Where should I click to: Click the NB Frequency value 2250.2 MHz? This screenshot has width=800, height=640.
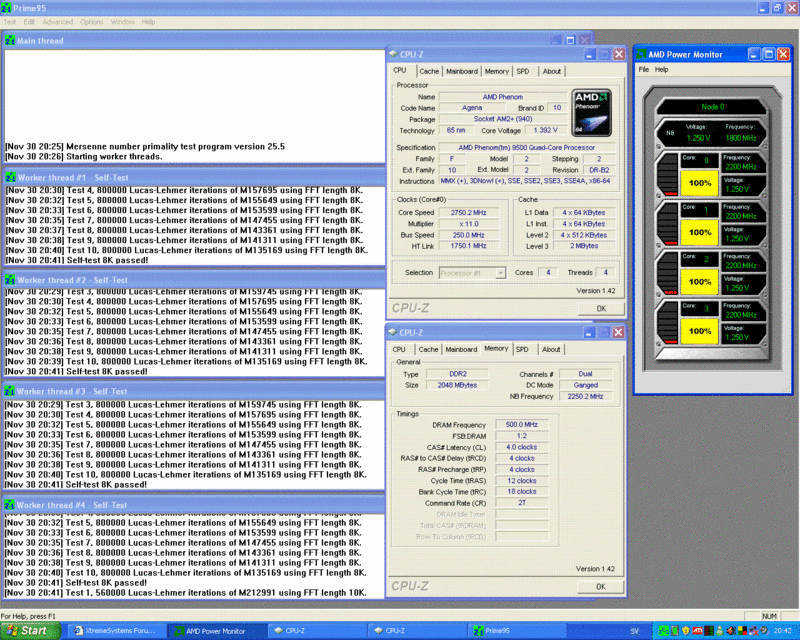[x=585, y=396]
